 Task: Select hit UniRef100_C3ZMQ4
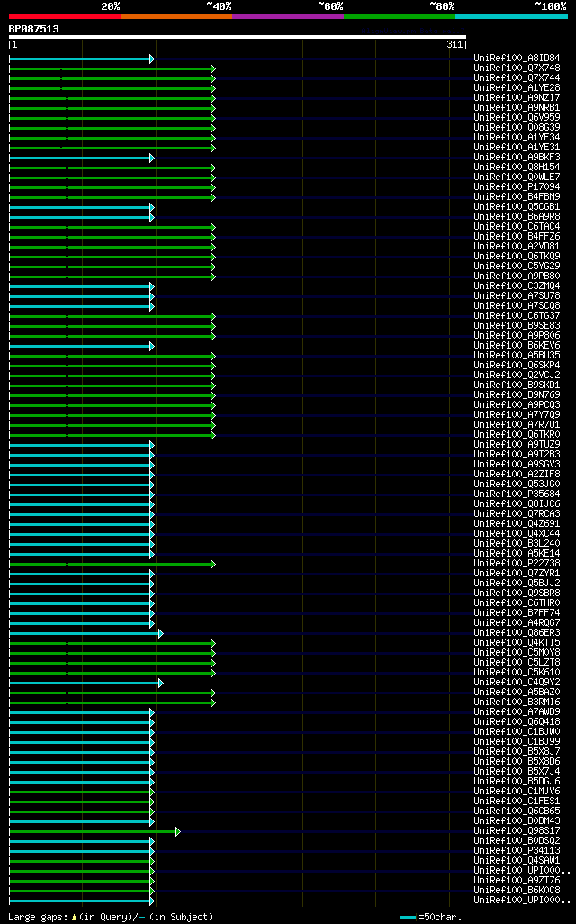(517, 285)
